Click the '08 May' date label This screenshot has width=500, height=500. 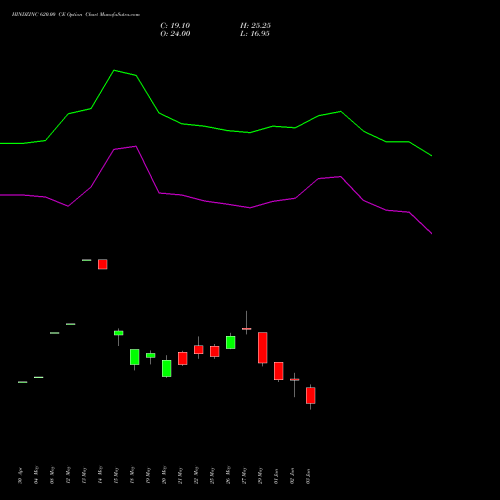tap(52, 475)
